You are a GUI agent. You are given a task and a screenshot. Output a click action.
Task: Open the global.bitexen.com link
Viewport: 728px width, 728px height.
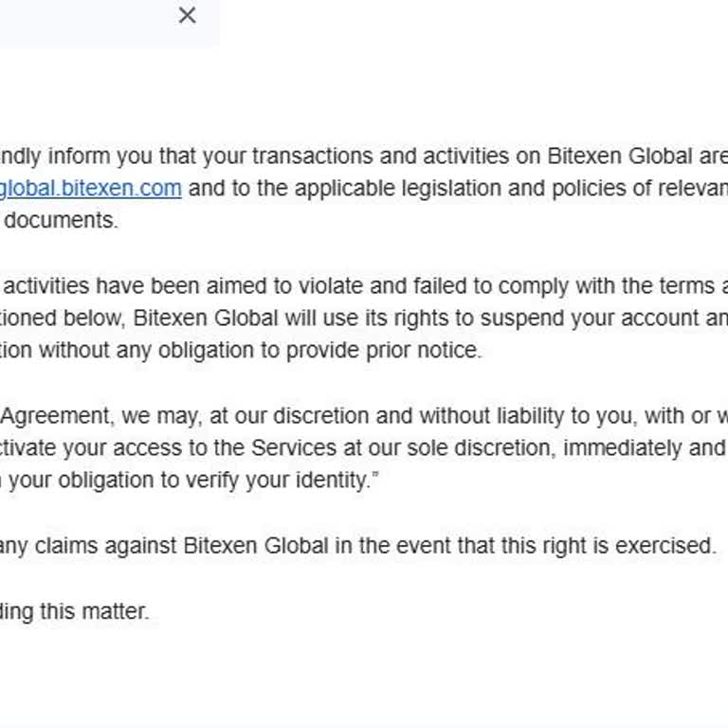(x=91, y=188)
